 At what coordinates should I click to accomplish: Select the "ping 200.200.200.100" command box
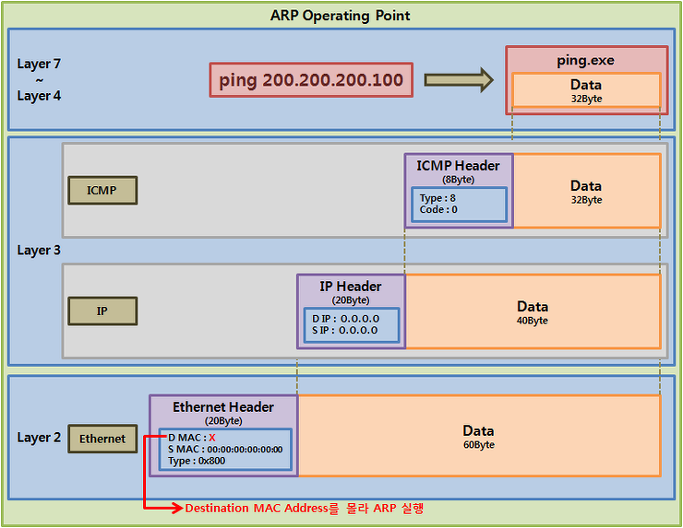click(311, 80)
